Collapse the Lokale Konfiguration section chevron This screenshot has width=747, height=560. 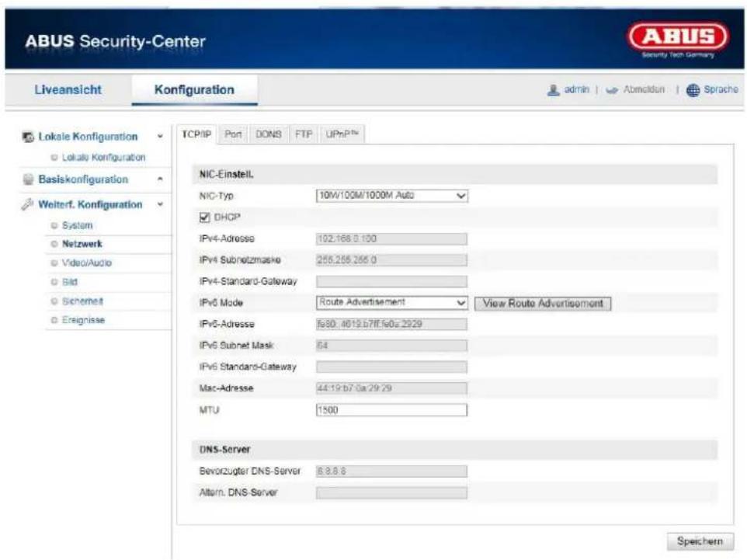(160, 137)
